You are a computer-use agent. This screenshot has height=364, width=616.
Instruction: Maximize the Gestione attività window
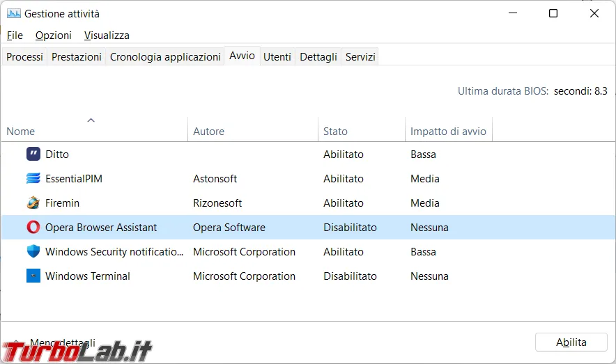pyautogui.click(x=553, y=13)
